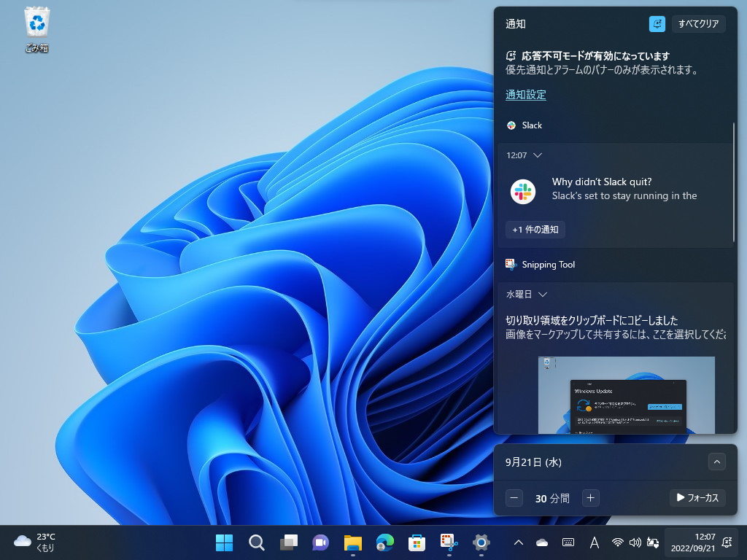Launch Microsoft Edge from the taskbar

(x=384, y=542)
